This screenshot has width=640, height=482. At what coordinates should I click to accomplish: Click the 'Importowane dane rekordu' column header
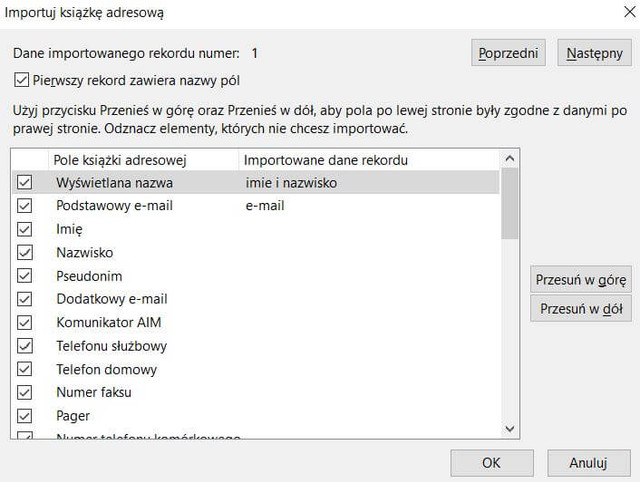[x=369, y=160]
